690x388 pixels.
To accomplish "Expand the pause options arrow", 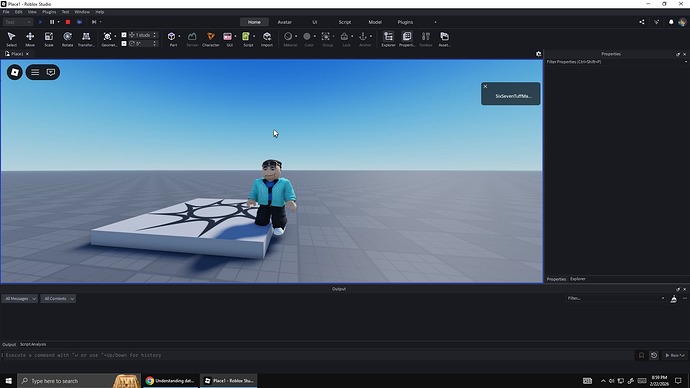I will [x=59, y=22].
